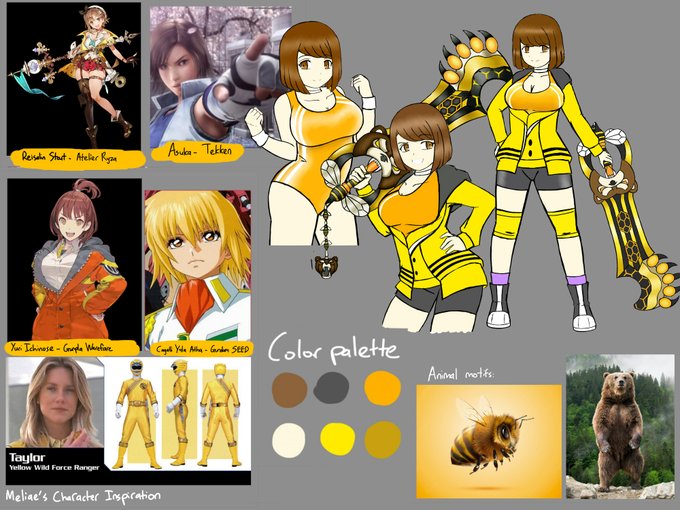Open the Reisalin Stout reference image

(x=74, y=77)
